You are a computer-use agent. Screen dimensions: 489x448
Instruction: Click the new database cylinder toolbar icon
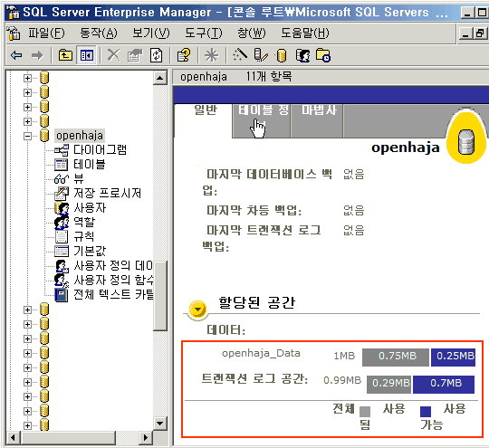pos(282,55)
